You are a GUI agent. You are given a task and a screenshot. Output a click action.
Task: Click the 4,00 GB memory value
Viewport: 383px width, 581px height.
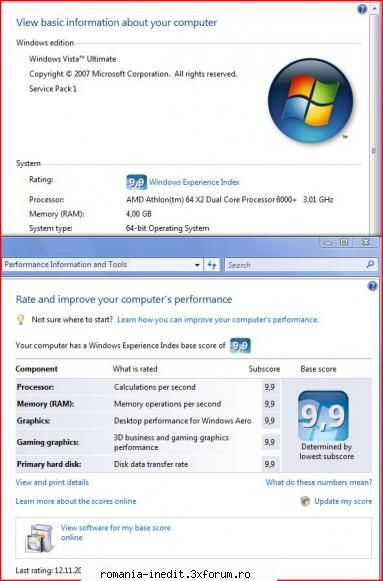click(139, 214)
